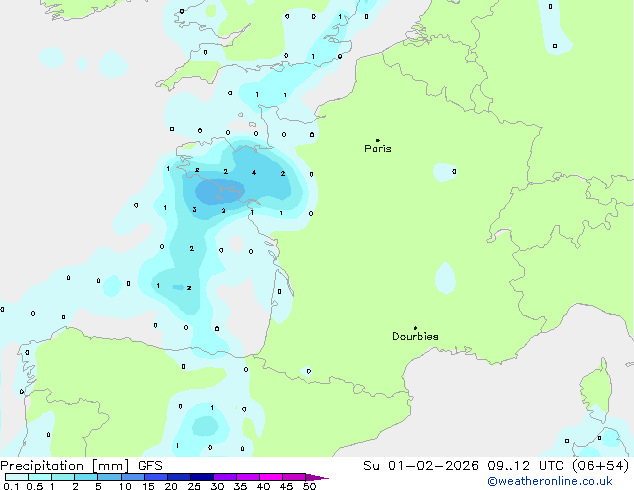This screenshot has height=490, width=634.
Task: Select the 35–40 mm legend swatch
Action: point(248,477)
